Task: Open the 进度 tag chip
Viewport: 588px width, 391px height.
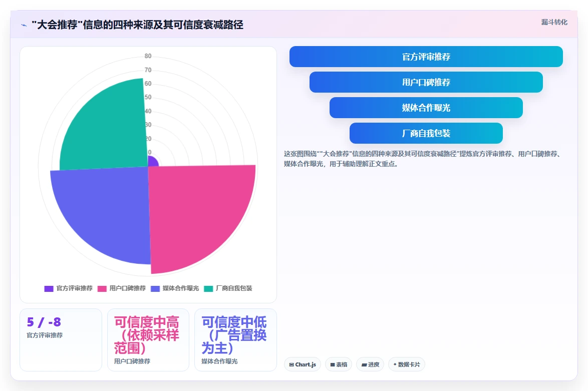Action: (370, 364)
